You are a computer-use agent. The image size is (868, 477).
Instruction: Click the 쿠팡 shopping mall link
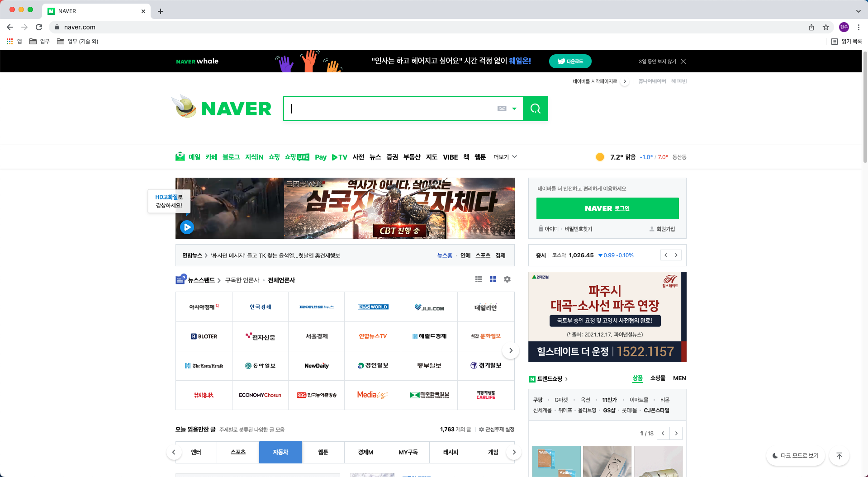pos(538,400)
